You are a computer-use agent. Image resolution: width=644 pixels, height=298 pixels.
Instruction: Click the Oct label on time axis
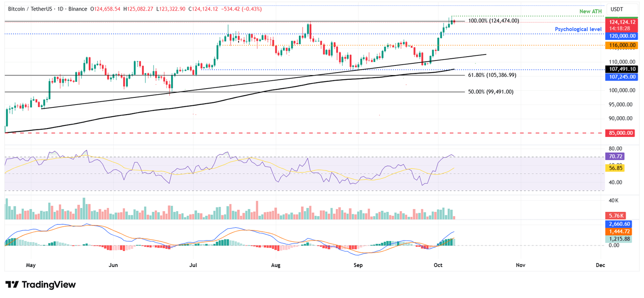tap(438, 265)
